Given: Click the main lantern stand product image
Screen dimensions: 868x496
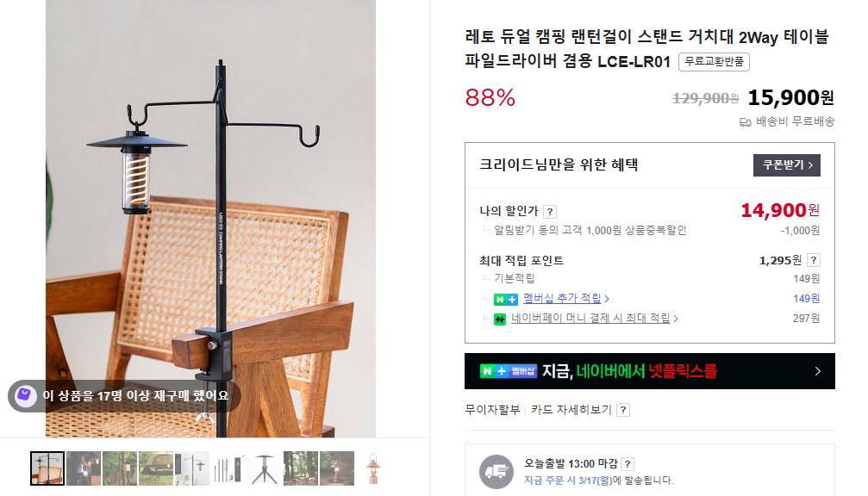Looking at the screenshot, I should click(210, 219).
